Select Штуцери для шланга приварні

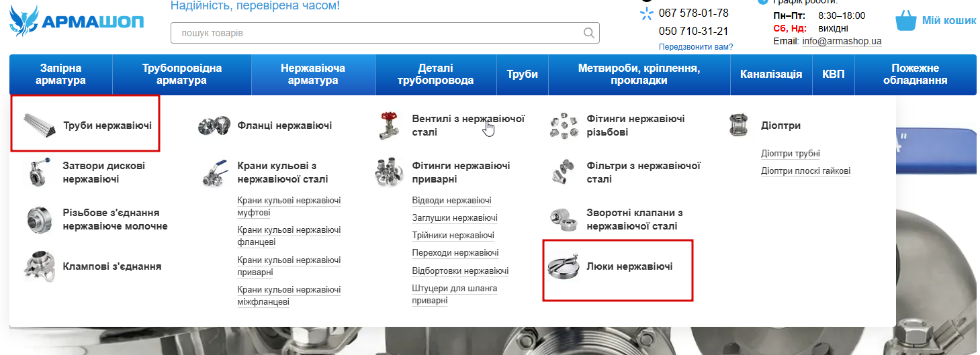pyautogui.click(x=455, y=295)
